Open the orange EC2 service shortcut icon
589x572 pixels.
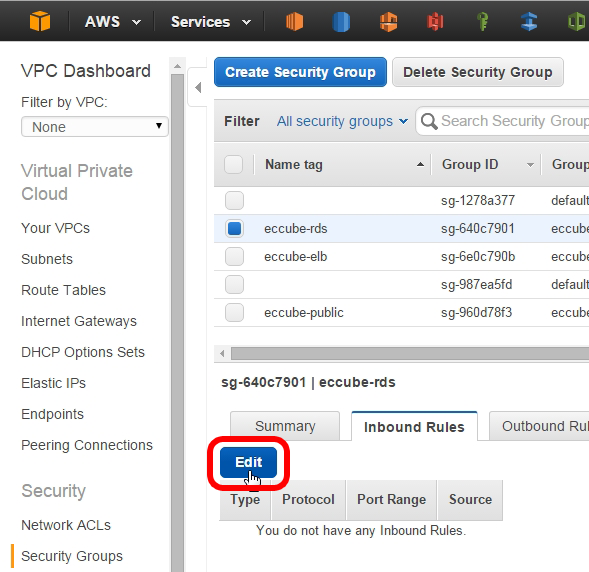294,21
